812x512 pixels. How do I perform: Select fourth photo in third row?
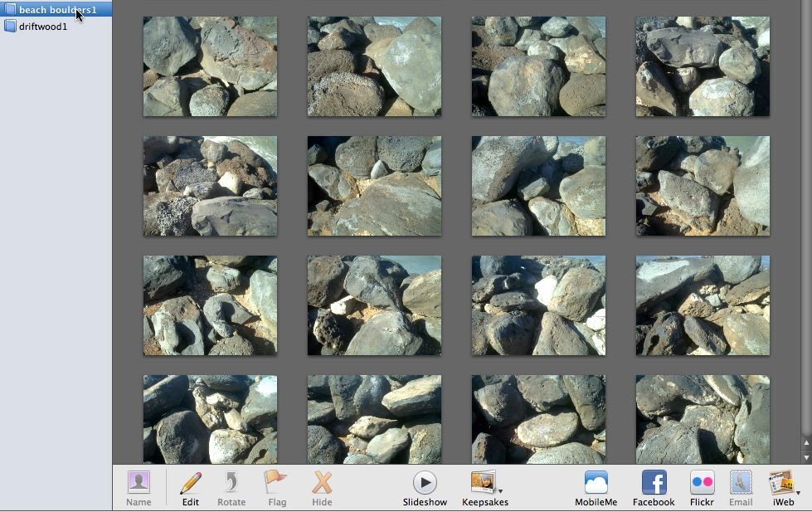pyautogui.click(x=703, y=305)
